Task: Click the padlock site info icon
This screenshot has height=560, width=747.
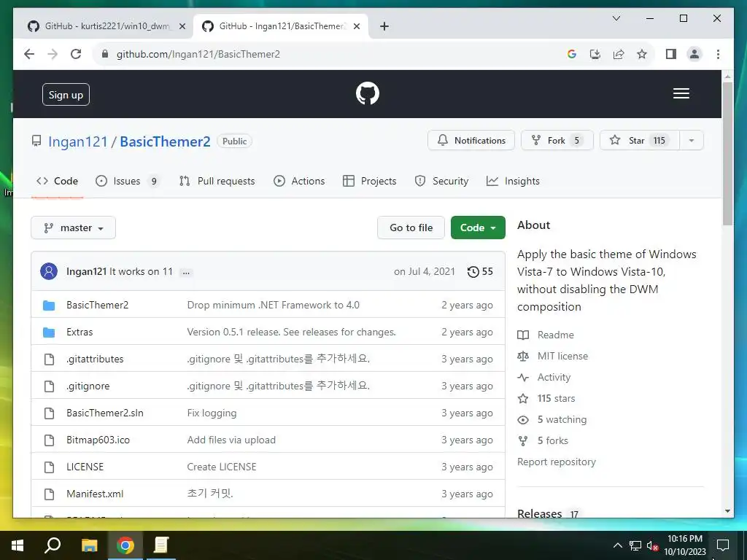Action: 105,54
